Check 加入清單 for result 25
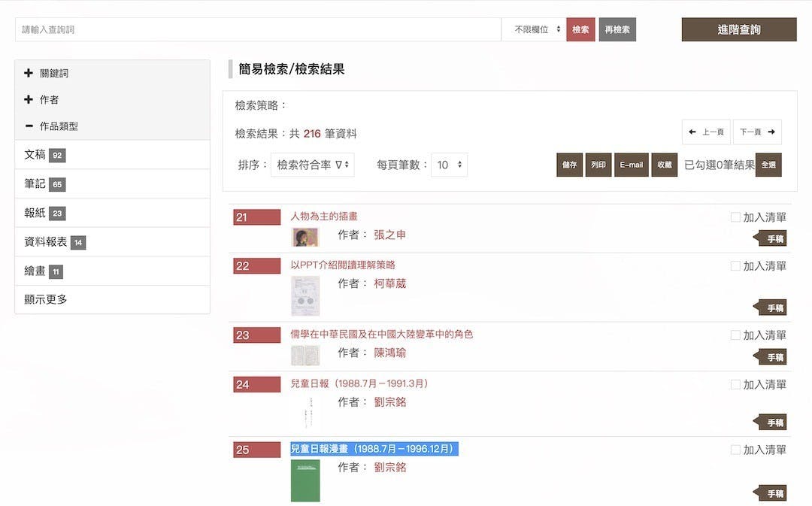Image resolution: width=812 pixels, height=506 pixels. [x=735, y=450]
